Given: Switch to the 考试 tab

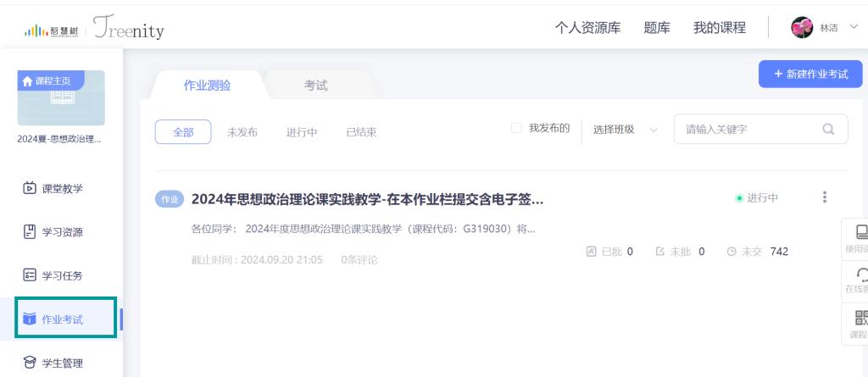Looking at the screenshot, I should point(315,86).
